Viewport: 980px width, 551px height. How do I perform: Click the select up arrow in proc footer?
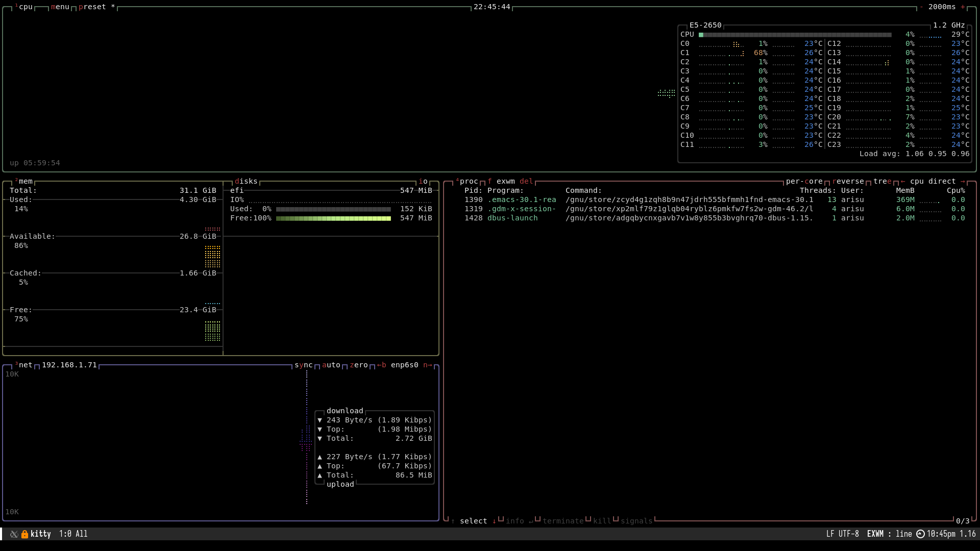[453, 521]
